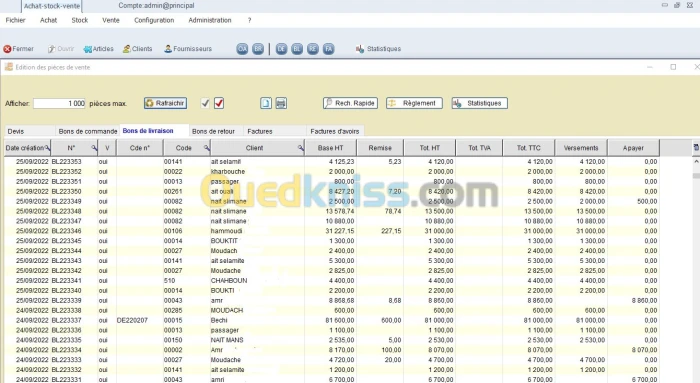The width and height of the screenshot is (700, 383).
Task: Select row BL223346
Action: pos(331,231)
